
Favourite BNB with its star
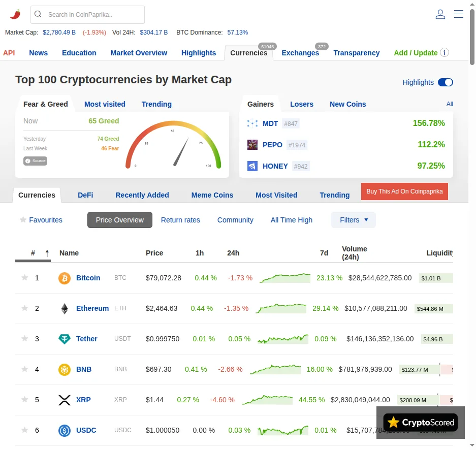pyautogui.click(x=24, y=369)
